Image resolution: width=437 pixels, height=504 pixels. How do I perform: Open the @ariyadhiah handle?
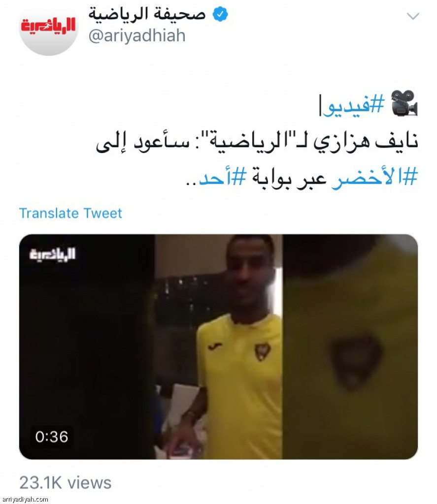tap(137, 35)
